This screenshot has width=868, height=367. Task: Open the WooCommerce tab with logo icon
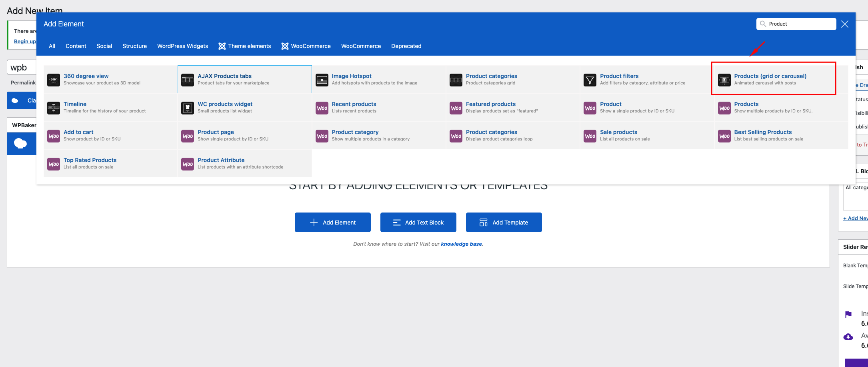306,46
